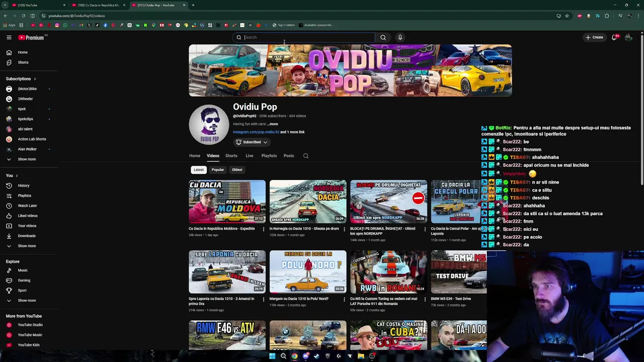Open the channel Home tab
Screen dimensions: 644x362
(x=195, y=156)
